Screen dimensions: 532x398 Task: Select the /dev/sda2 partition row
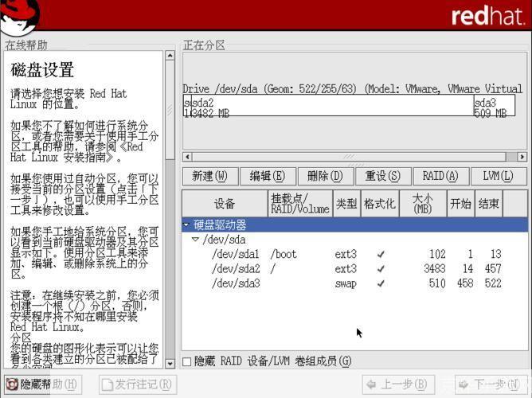(354, 269)
